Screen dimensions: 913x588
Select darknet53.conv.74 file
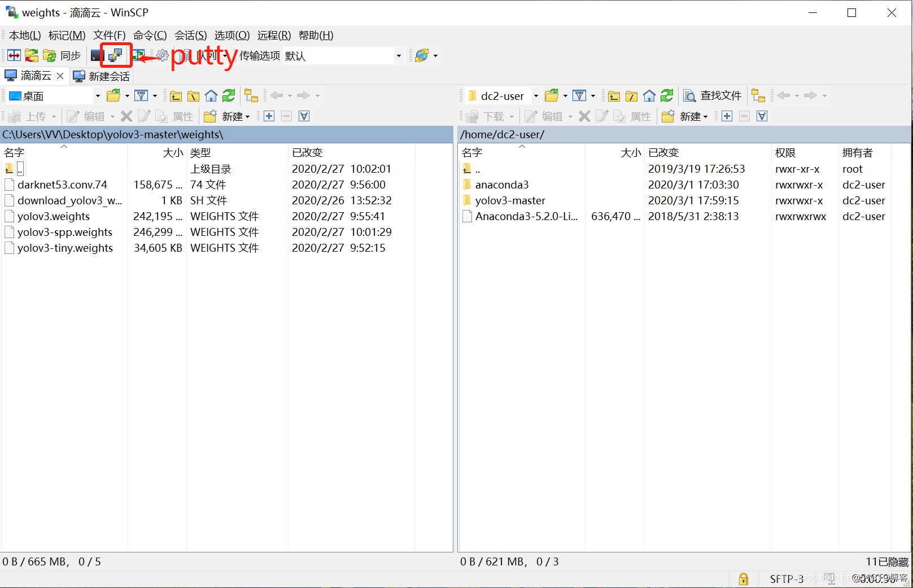click(62, 185)
